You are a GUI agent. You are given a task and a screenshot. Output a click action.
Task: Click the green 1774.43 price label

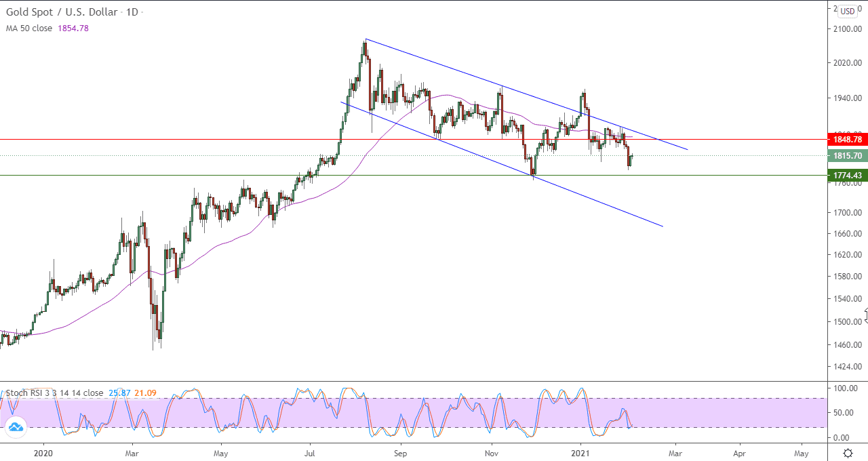point(848,175)
